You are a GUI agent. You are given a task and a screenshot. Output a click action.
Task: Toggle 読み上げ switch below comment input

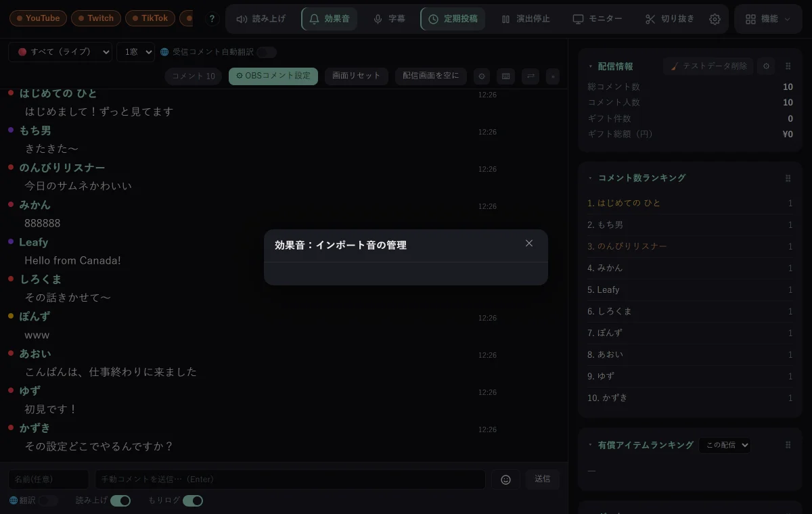pos(120,500)
